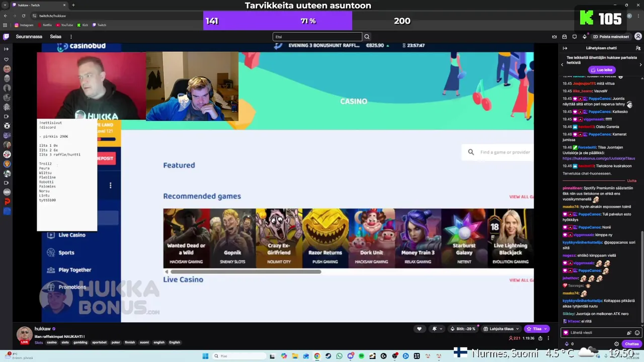Click the search magnifier button
Screen dimensions: 644x362
click(x=367, y=37)
